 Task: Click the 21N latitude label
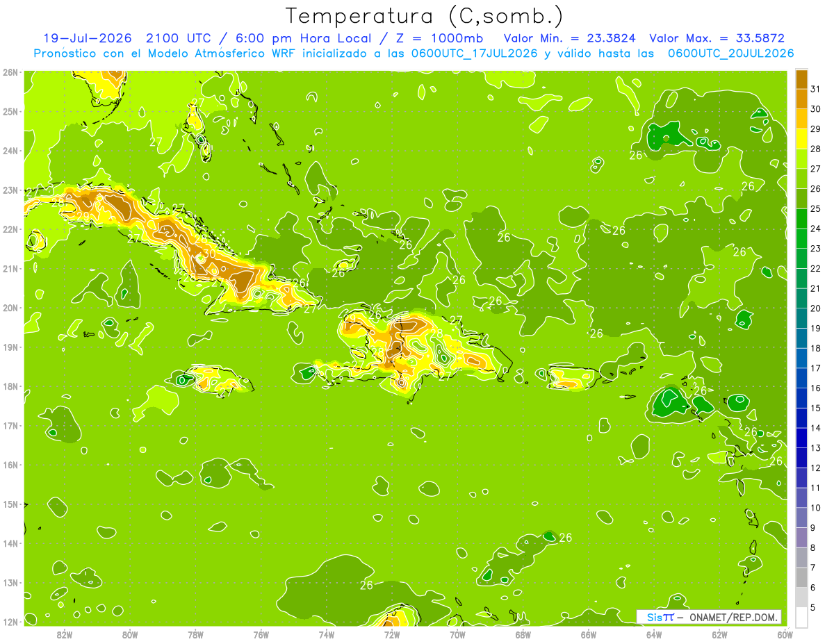click(10, 268)
